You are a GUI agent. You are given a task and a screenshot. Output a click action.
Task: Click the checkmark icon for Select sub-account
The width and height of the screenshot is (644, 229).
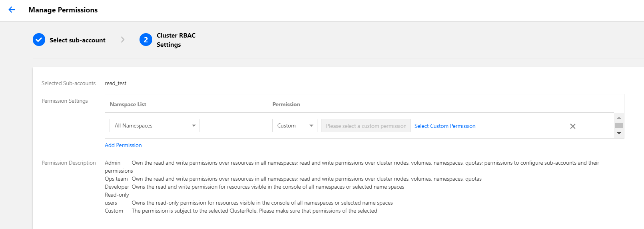coord(39,40)
